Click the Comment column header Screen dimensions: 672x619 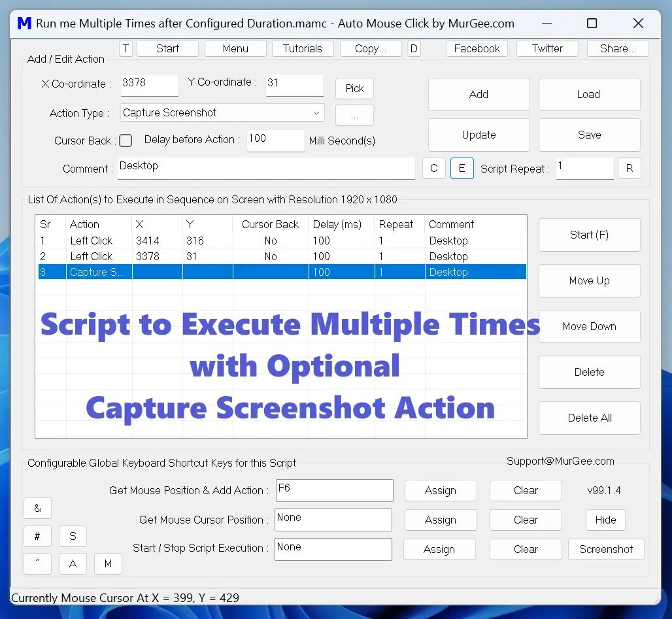coord(475,224)
